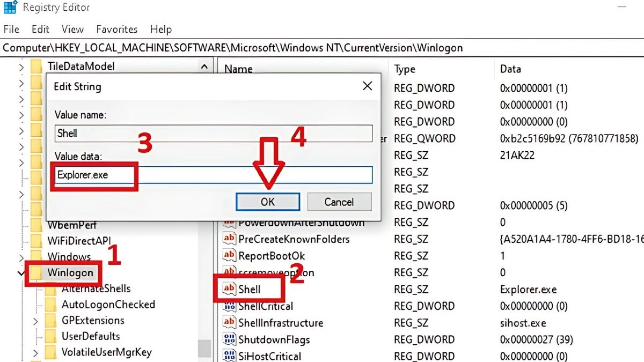Viewport: 644px width, 362px height.
Task: Cancel the Edit String dialog
Action: click(339, 202)
